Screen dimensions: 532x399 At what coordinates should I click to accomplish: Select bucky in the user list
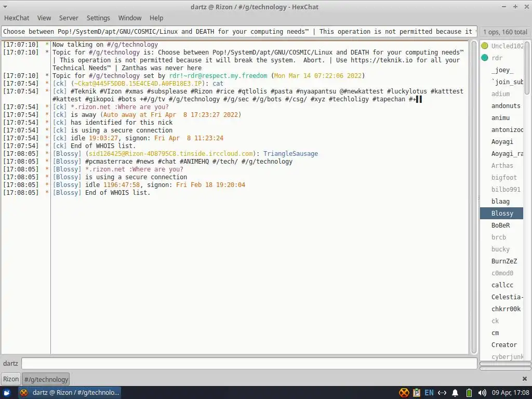pyautogui.click(x=502, y=249)
